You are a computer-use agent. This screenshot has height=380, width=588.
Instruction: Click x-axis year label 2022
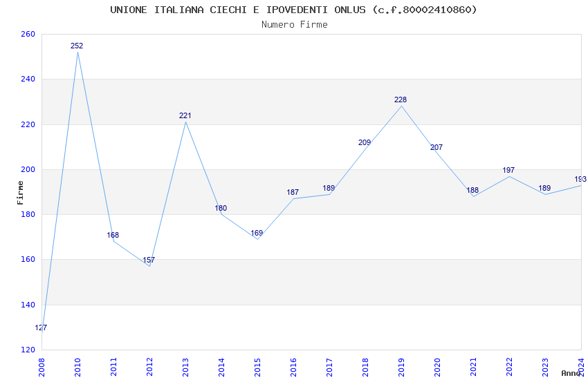point(510,368)
